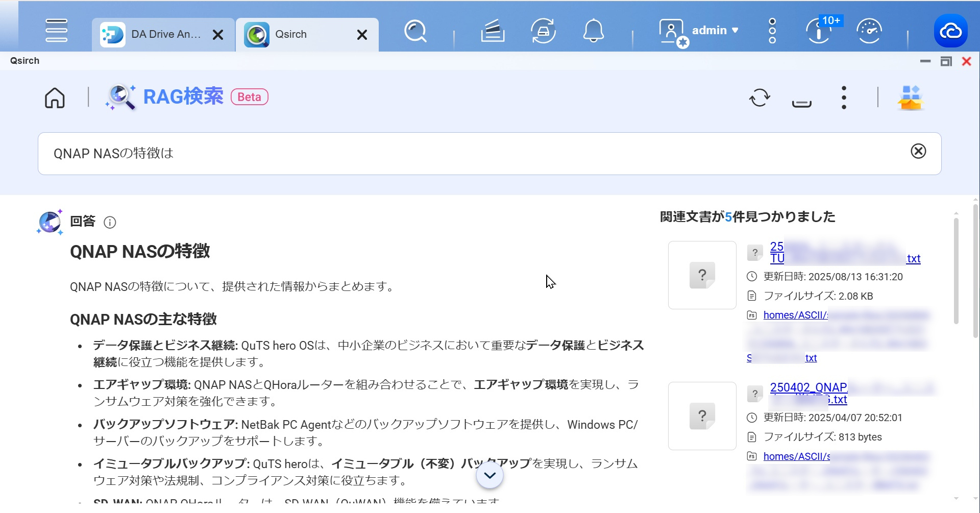Open the colorful apps box icon

911,97
